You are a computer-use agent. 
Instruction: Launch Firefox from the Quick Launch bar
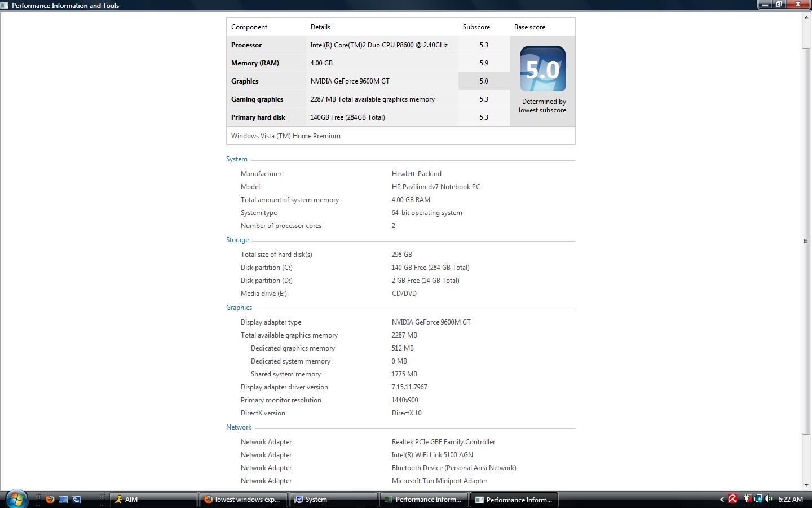(x=50, y=499)
